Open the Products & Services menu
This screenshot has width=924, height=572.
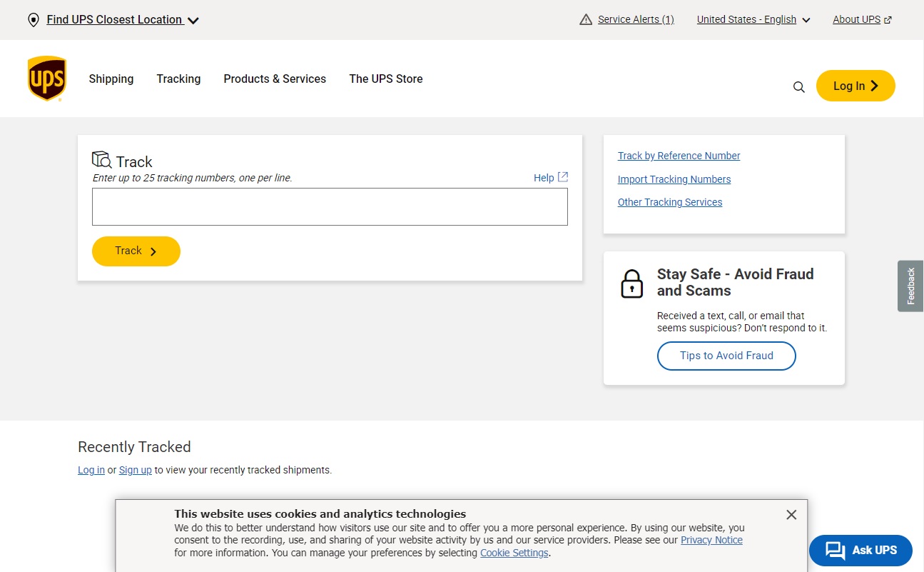click(x=275, y=79)
